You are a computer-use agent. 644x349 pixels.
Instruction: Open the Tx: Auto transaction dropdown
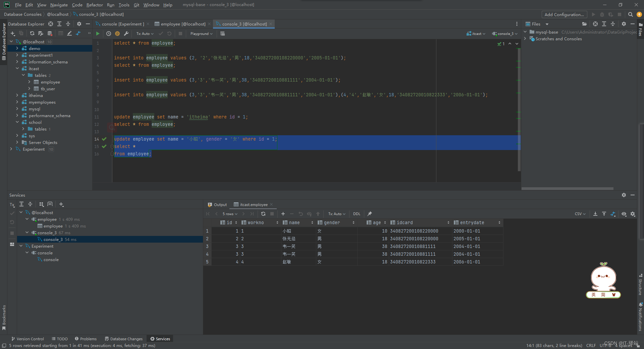[144, 34]
